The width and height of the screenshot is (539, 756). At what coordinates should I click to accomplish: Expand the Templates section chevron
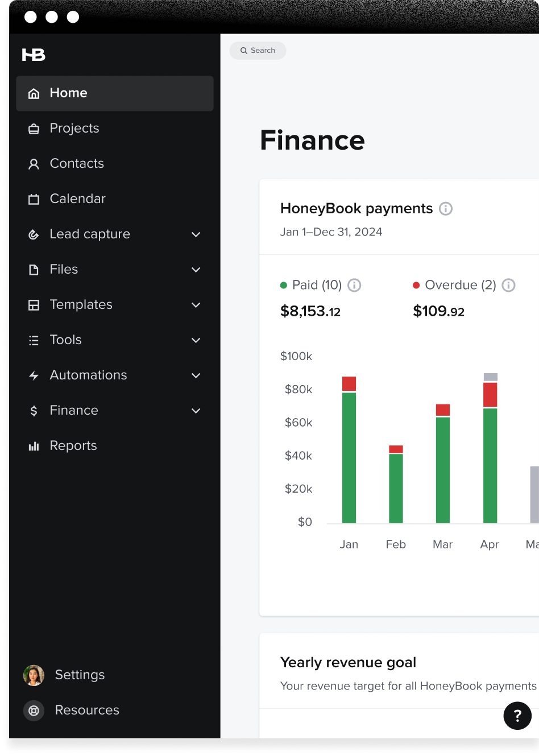pyautogui.click(x=196, y=305)
